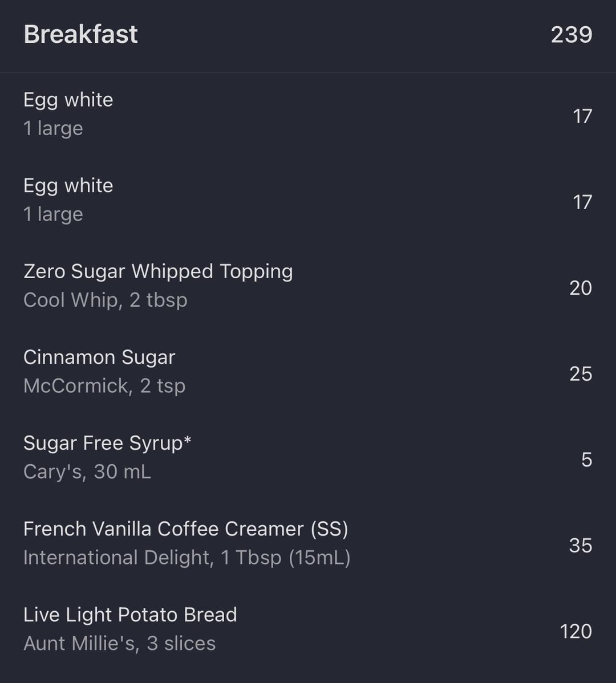Image resolution: width=616 pixels, height=683 pixels.
Task: Open Cinnamon Sugar food entry
Action: [x=308, y=372]
